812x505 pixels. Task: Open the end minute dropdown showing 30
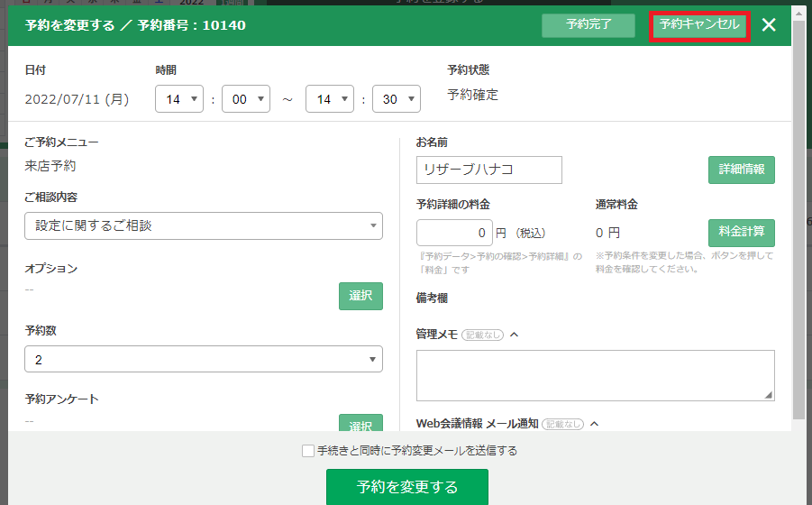(x=397, y=99)
